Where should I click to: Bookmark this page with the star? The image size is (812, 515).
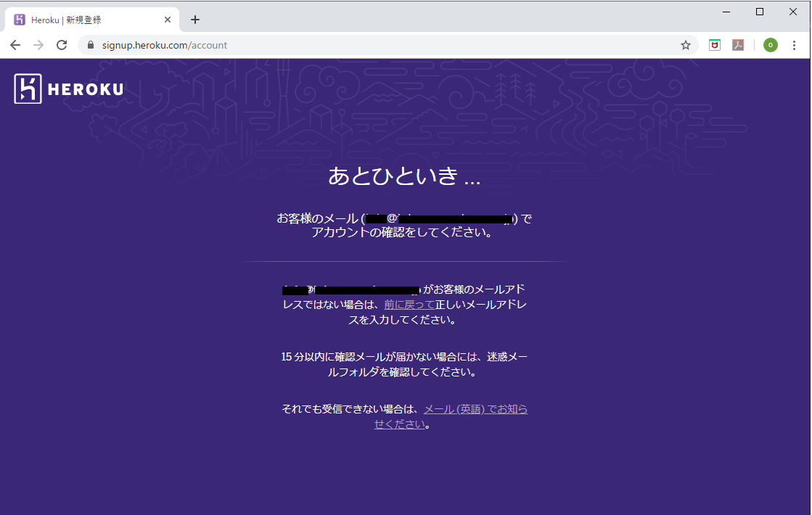(686, 45)
